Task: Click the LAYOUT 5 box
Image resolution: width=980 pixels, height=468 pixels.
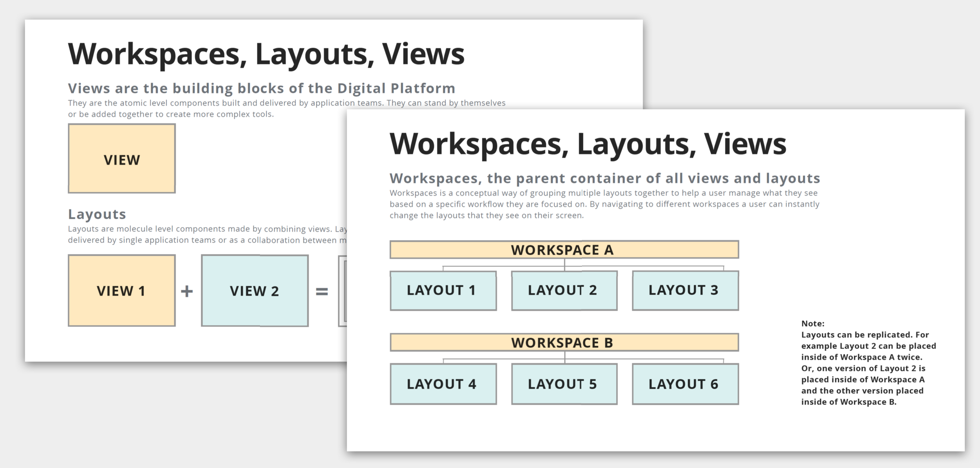Action: pyautogui.click(x=564, y=384)
